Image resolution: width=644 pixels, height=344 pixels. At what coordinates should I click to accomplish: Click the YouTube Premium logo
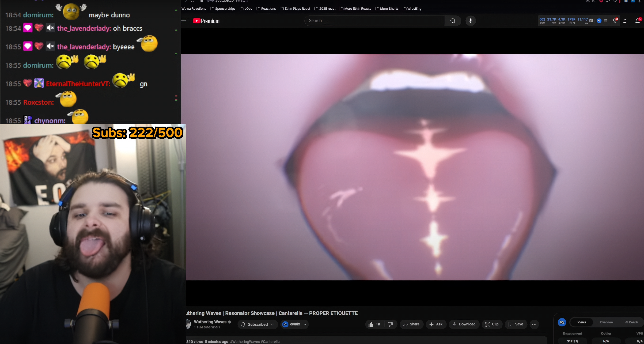pyautogui.click(x=206, y=21)
